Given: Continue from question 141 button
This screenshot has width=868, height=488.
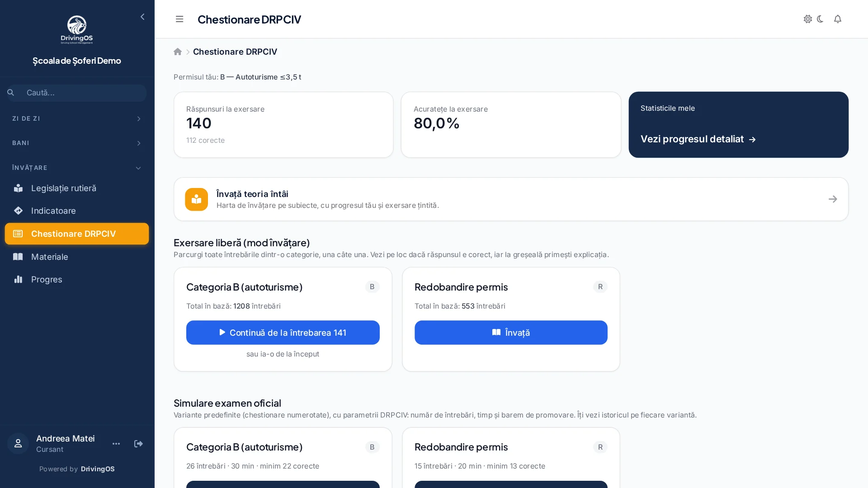Looking at the screenshot, I should 283,333.
